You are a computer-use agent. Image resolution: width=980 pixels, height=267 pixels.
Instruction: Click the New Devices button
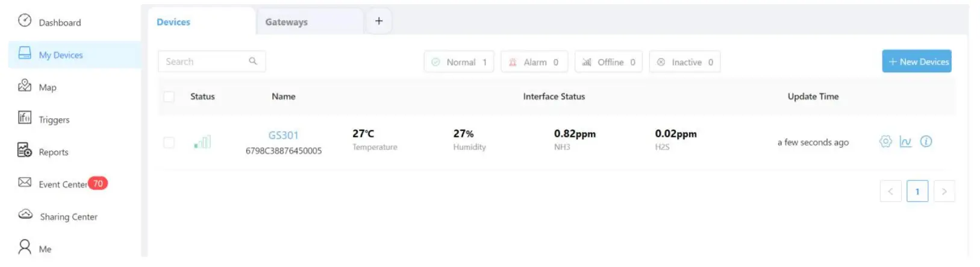(x=917, y=61)
